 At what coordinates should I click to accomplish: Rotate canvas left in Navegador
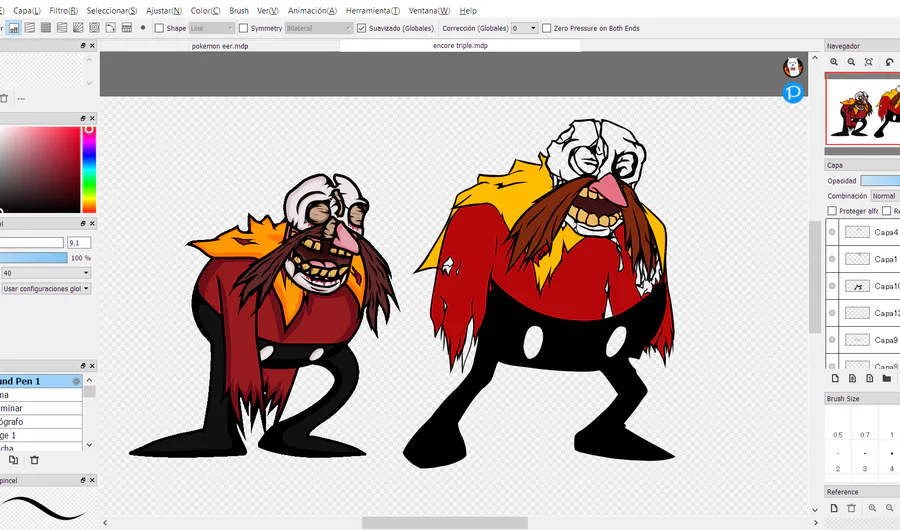889,62
